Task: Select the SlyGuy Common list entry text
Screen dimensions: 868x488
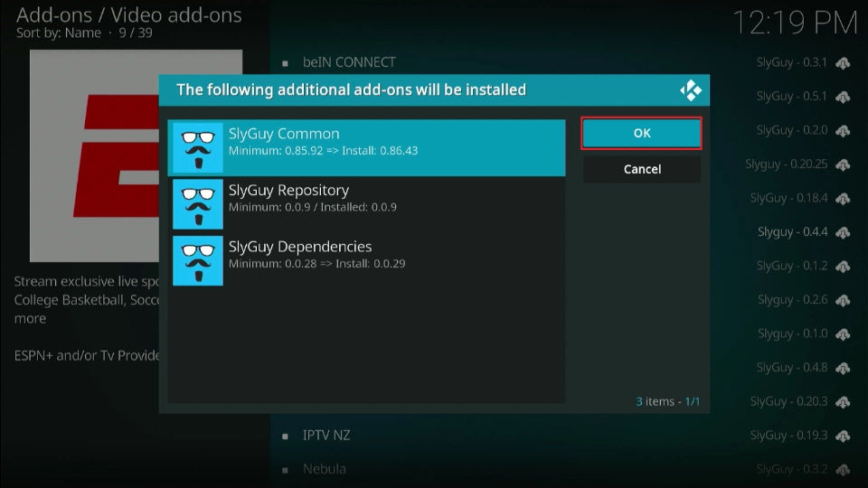Action: click(284, 134)
